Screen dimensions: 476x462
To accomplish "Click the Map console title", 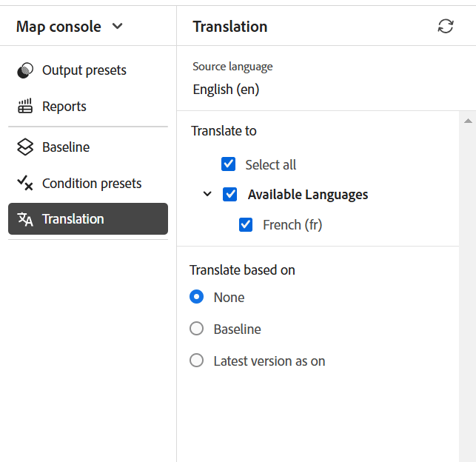I will pos(58,27).
